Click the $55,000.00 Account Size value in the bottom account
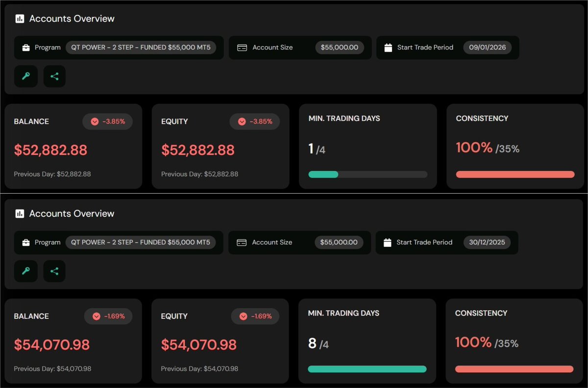 [x=339, y=242]
